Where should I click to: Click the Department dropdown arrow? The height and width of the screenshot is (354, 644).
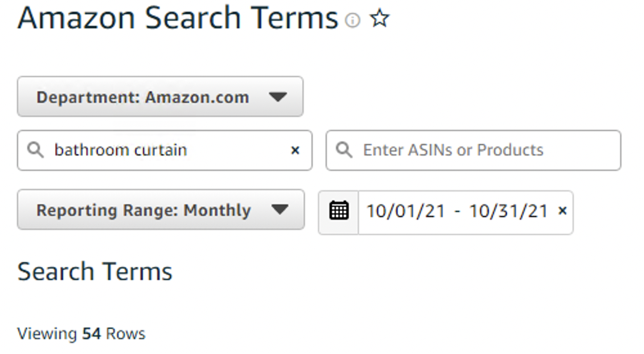pos(278,97)
